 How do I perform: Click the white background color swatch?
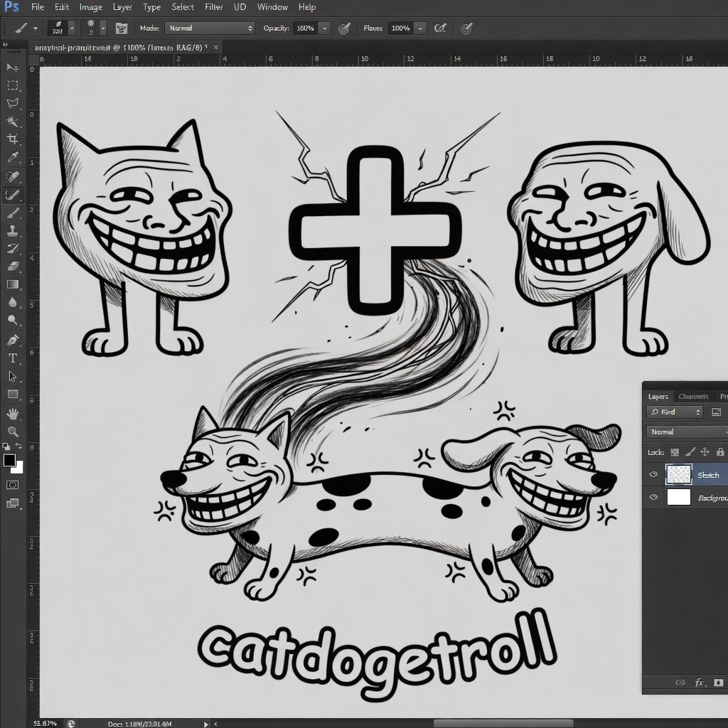tap(18, 469)
